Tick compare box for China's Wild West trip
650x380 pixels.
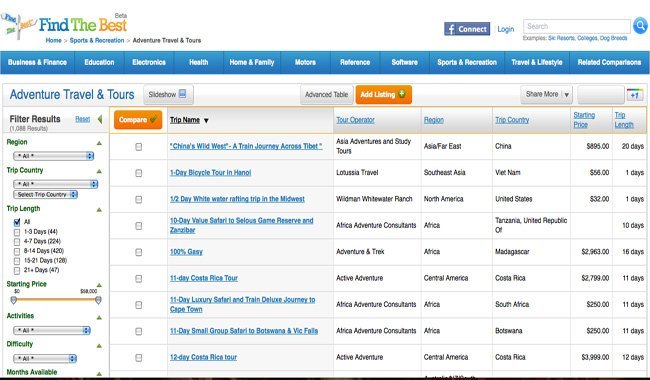click(138, 147)
